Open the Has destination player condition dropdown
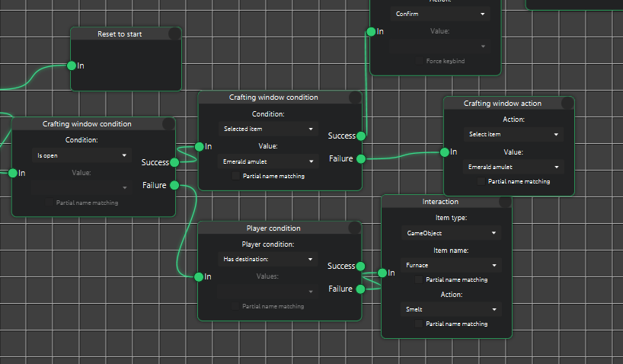 [268, 259]
